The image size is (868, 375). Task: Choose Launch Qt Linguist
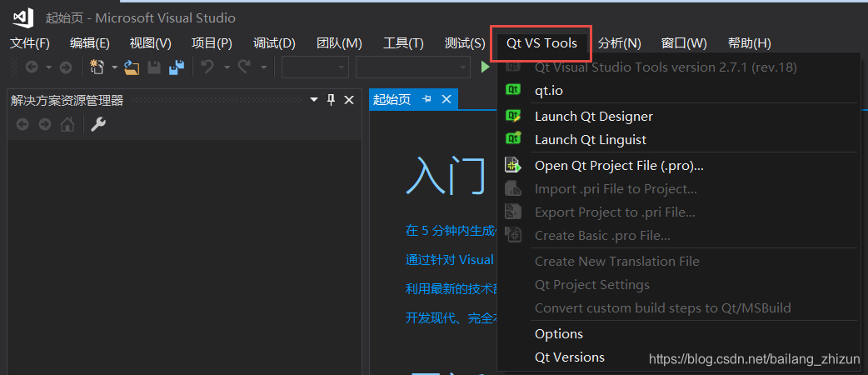679,140
